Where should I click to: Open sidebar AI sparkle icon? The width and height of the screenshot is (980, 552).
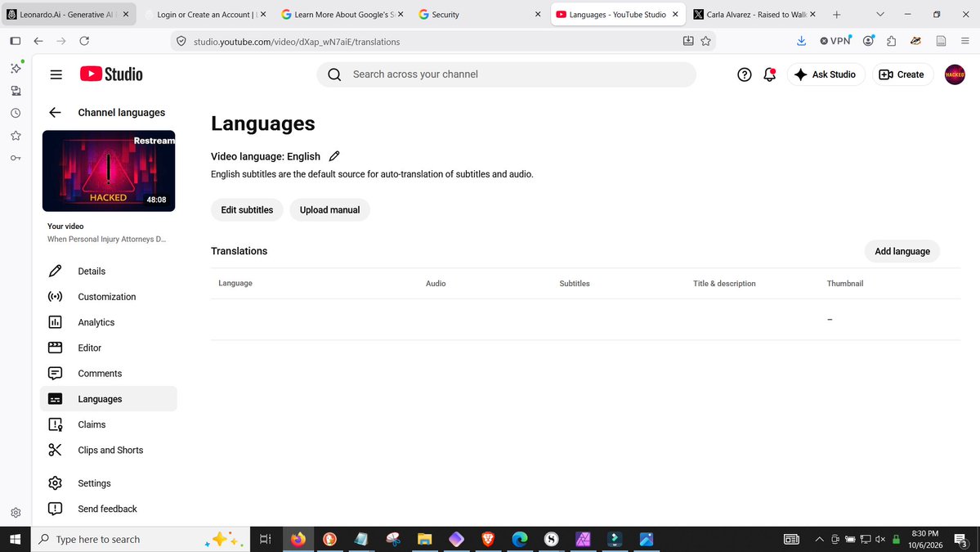pos(16,68)
